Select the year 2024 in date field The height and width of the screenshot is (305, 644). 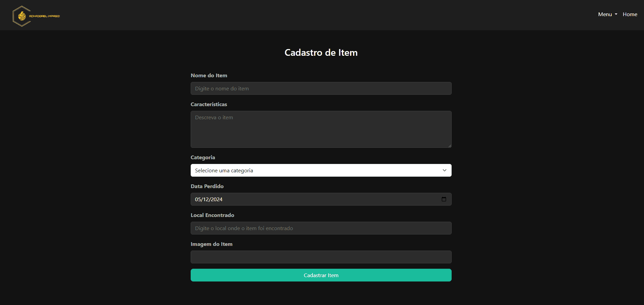click(x=217, y=199)
